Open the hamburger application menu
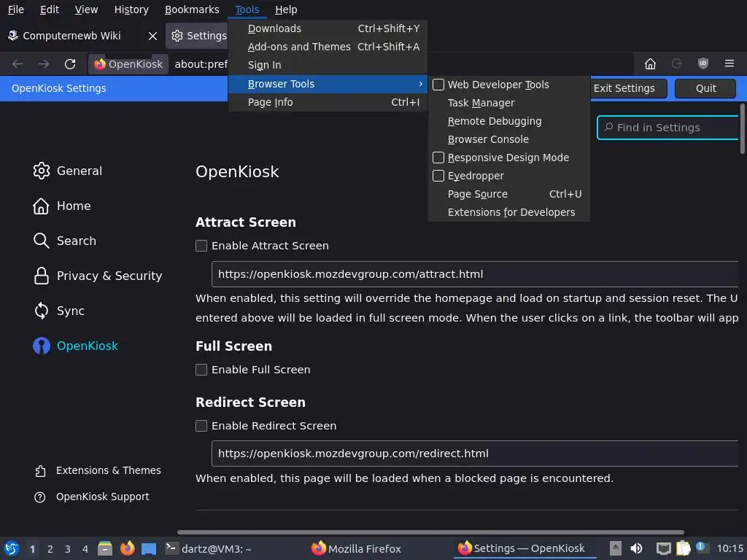 point(729,63)
